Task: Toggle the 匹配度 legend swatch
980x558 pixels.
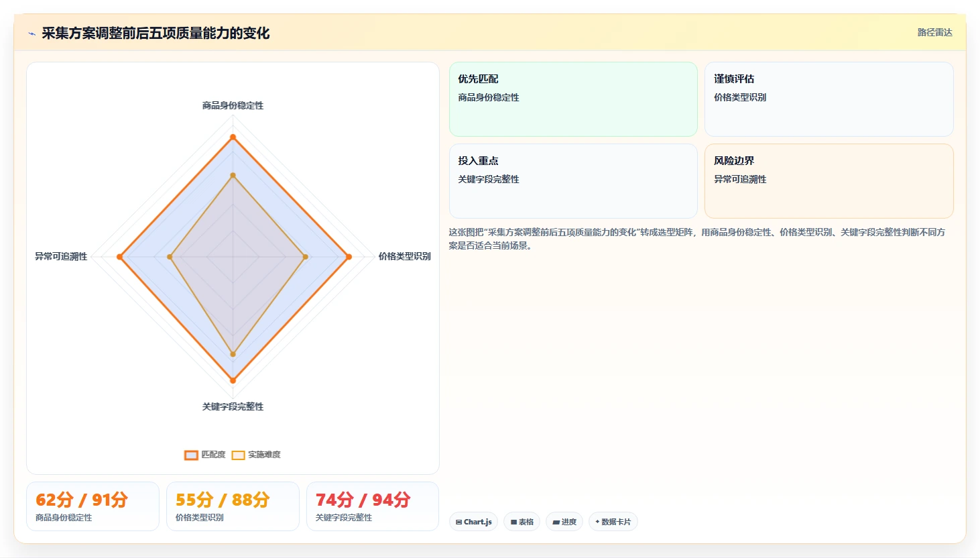Action: pos(191,455)
